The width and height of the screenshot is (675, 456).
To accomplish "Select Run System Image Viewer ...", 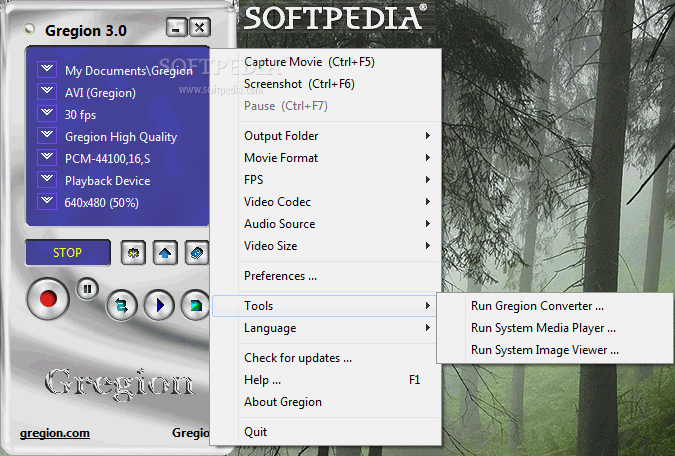I will [554, 350].
